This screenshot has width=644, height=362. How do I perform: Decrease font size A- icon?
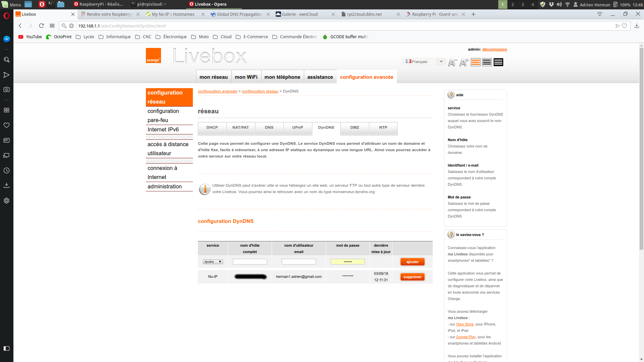point(452,62)
